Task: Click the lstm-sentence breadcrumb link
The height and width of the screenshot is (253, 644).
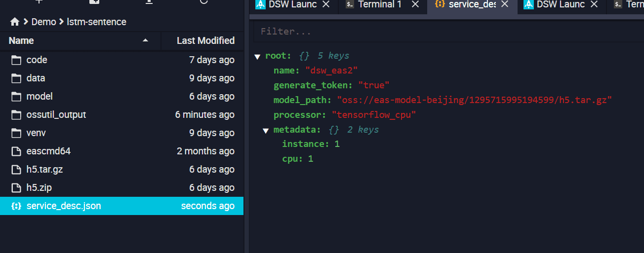Action: (97, 22)
